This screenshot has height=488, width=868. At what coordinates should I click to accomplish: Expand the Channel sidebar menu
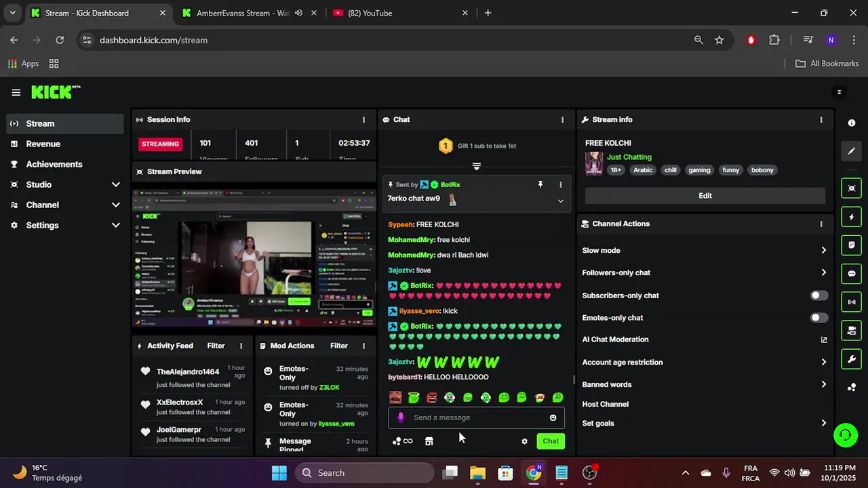65,205
